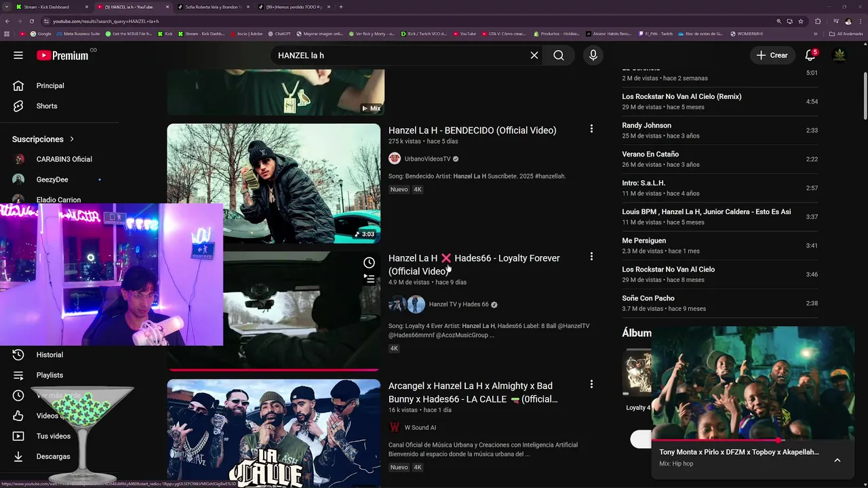Open the YouTube hamburger guide menu
Viewport: 868px width, 488px height.
click(x=18, y=56)
